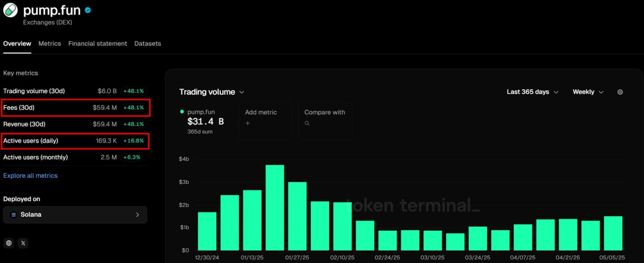Follow the Explore all metrics link
The height and width of the screenshot is (263, 644).
(30, 176)
